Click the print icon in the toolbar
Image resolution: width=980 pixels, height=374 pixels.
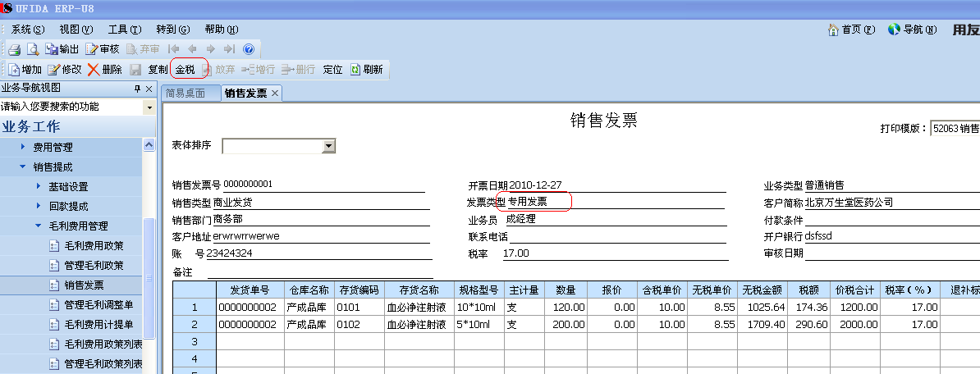pos(14,49)
